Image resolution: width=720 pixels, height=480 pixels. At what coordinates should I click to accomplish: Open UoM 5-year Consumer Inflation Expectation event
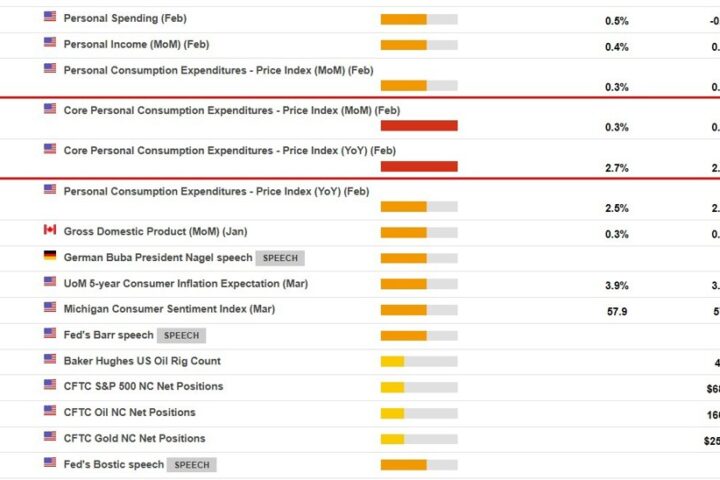pos(185,284)
